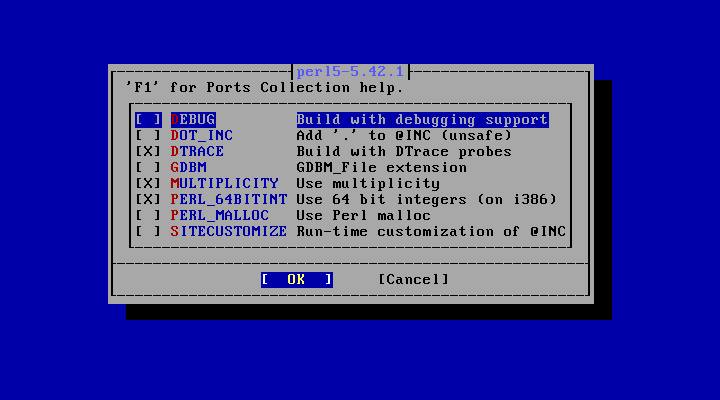720x400 pixels.
Task: Click 'Use Perl malloc' description
Action: (x=364, y=215)
